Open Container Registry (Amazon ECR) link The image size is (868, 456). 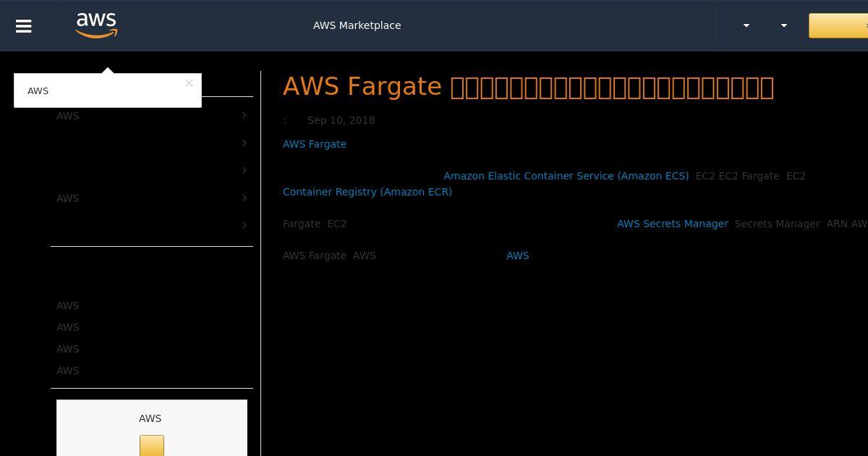(367, 192)
